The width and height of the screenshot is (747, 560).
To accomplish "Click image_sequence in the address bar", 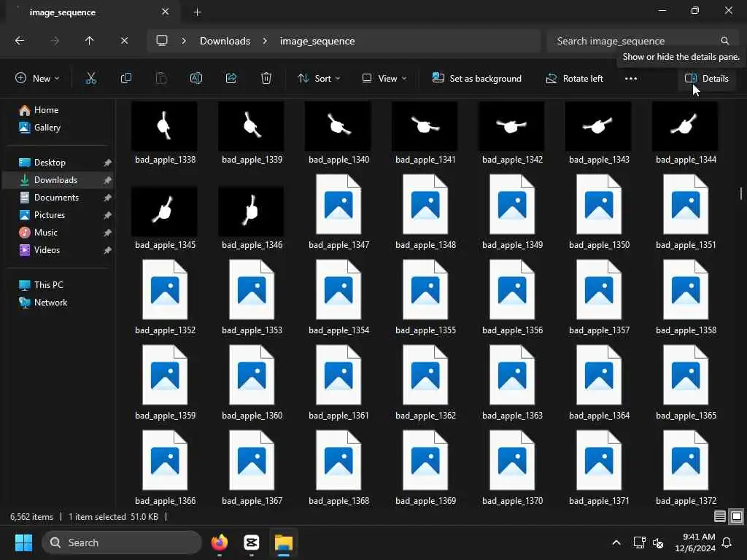I will [x=317, y=41].
